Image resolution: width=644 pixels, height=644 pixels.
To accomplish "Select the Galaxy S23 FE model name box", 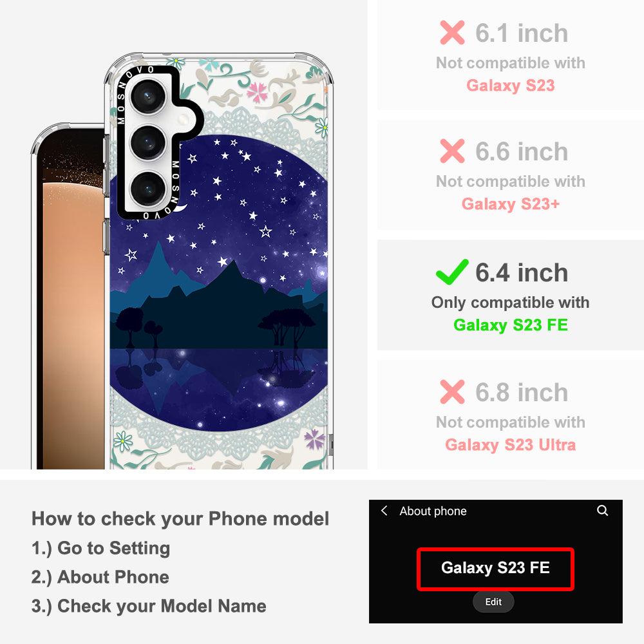I will point(495,569).
